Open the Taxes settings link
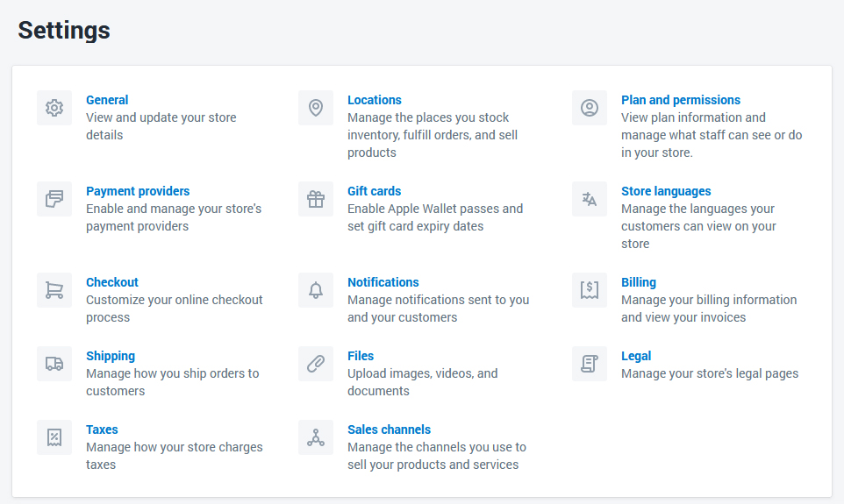This screenshot has height=504, width=844. [102, 429]
